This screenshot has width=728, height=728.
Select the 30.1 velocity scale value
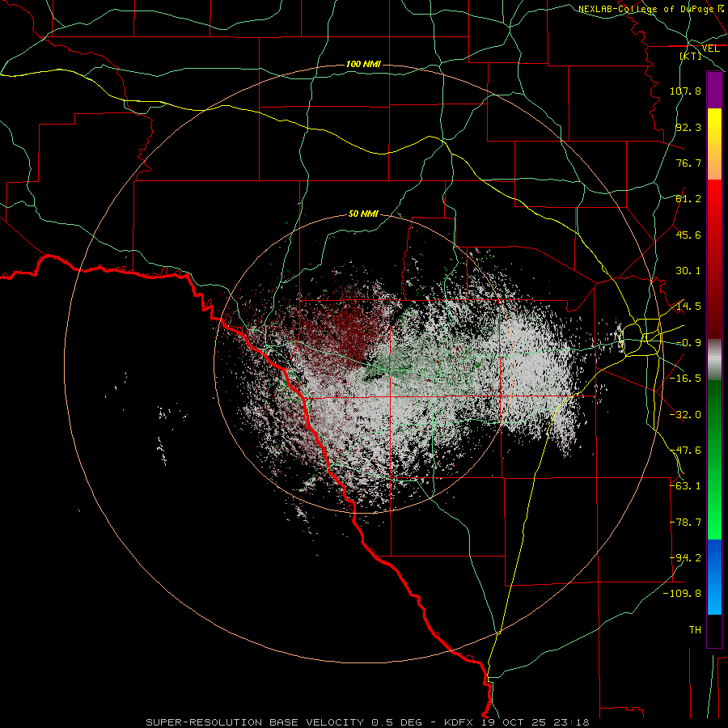pos(688,271)
